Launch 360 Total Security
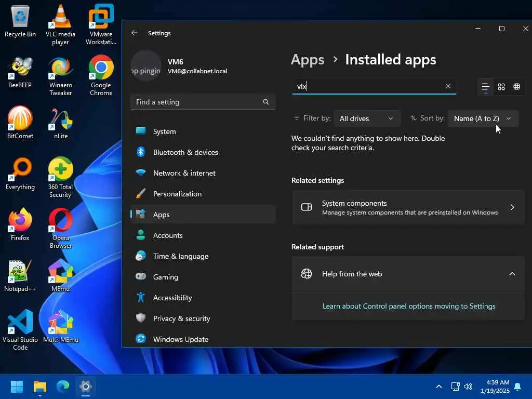The width and height of the screenshot is (532, 399). point(60,177)
